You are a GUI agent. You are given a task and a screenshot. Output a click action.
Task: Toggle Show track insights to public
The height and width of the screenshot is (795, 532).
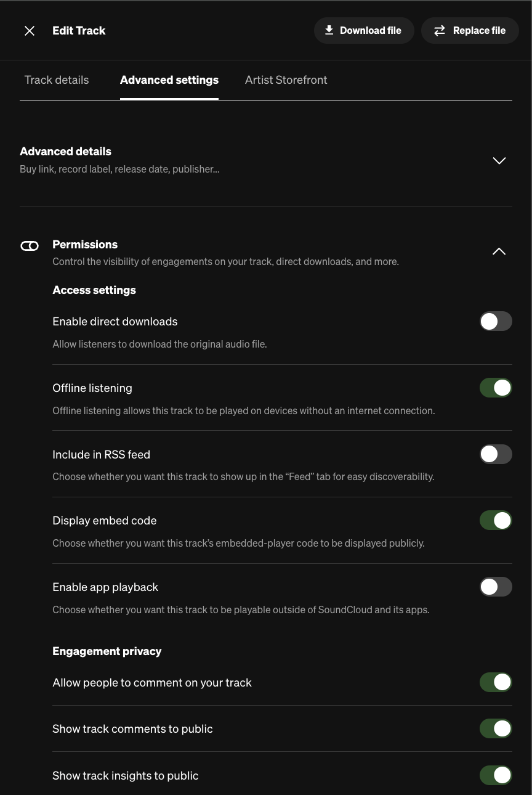[496, 775]
